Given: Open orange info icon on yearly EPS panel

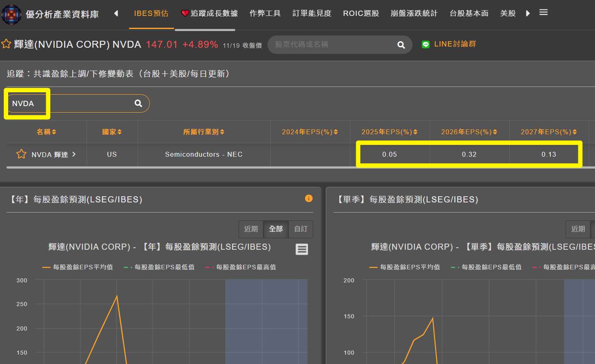Looking at the screenshot, I should (309, 198).
